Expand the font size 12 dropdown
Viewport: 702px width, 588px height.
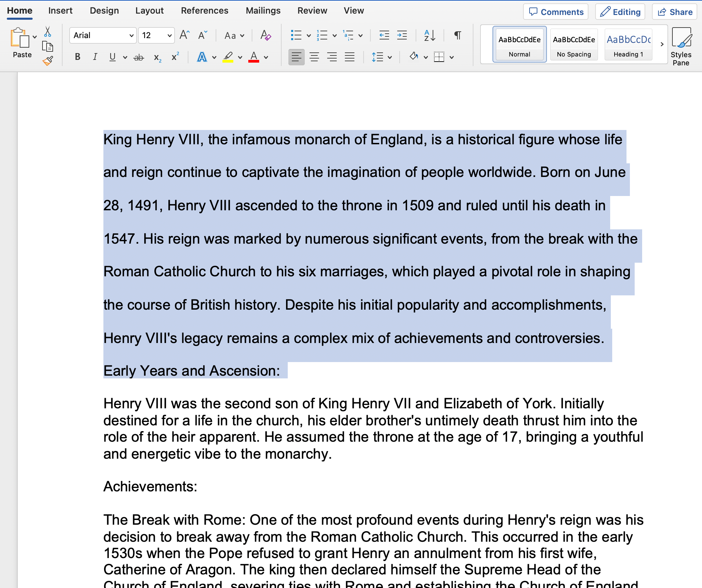click(169, 35)
